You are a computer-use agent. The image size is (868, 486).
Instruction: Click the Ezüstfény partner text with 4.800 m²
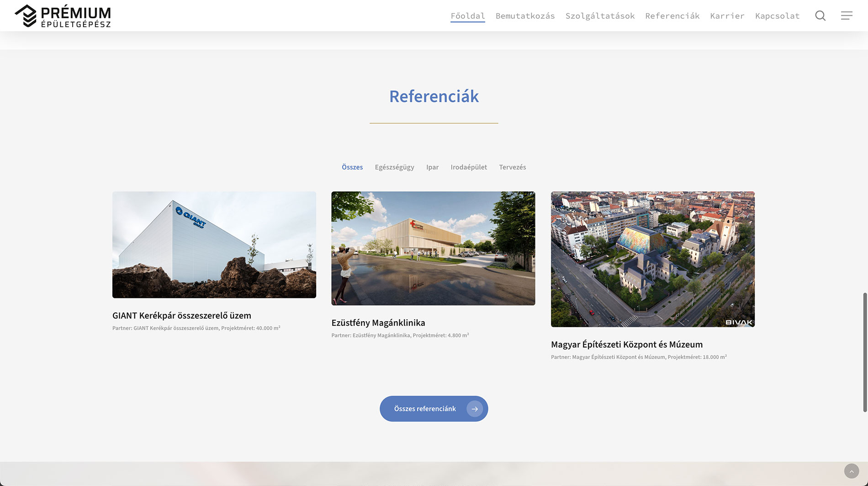click(x=400, y=335)
